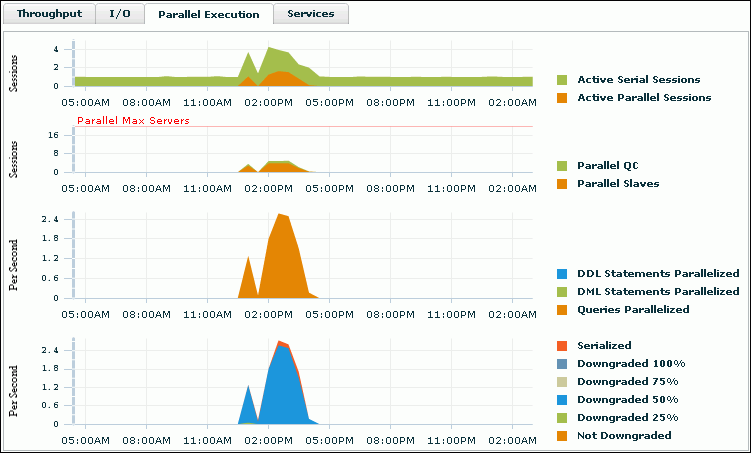The image size is (751, 453).
Task: Select the Parallel QC legend label
Action: click(608, 165)
